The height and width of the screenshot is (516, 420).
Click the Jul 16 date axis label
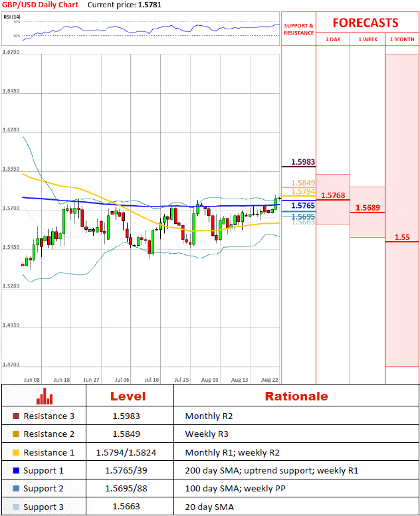pyautogui.click(x=152, y=380)
